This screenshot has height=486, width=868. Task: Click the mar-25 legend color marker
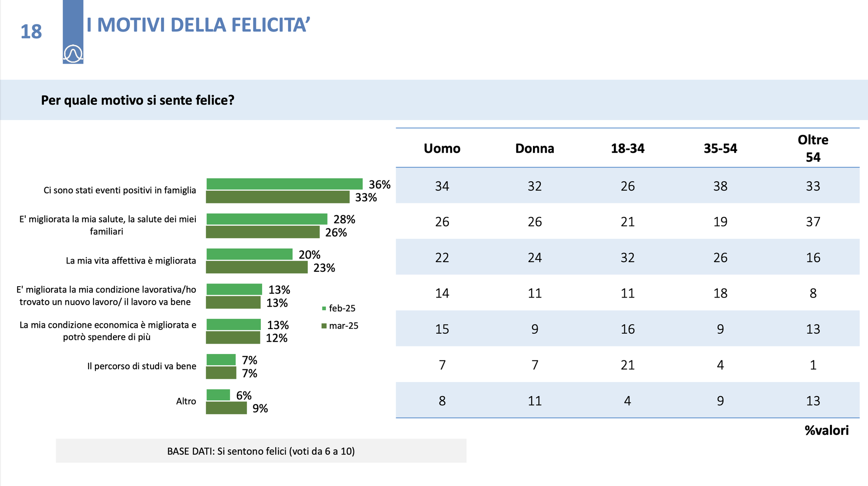click(324, 326)
